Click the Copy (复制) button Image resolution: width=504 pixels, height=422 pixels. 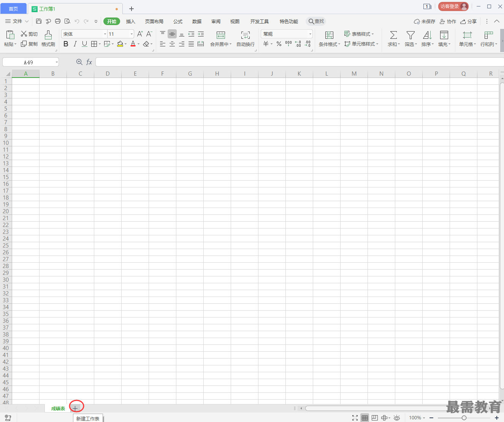pos(29,44)
